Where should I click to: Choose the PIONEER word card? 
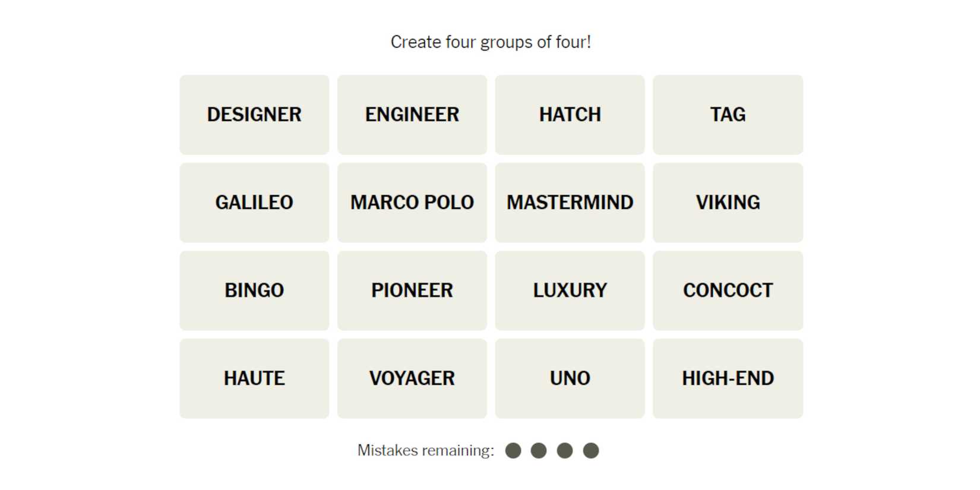point(412,290)
